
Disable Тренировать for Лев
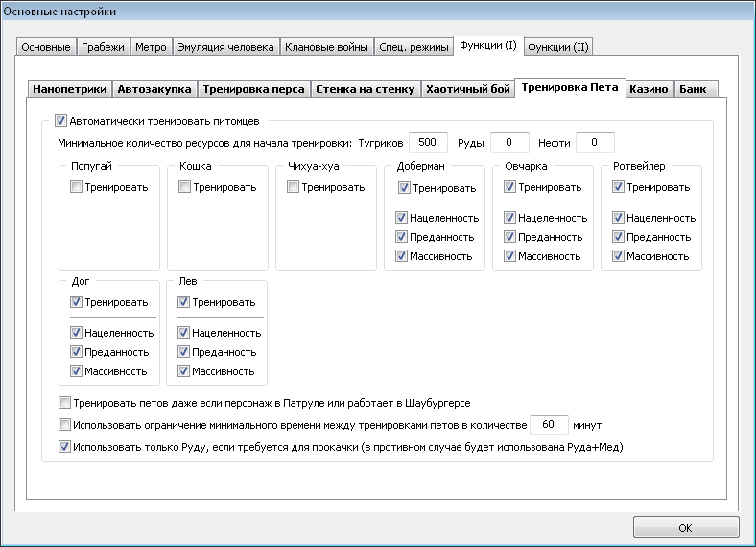[x=183, y=302]
